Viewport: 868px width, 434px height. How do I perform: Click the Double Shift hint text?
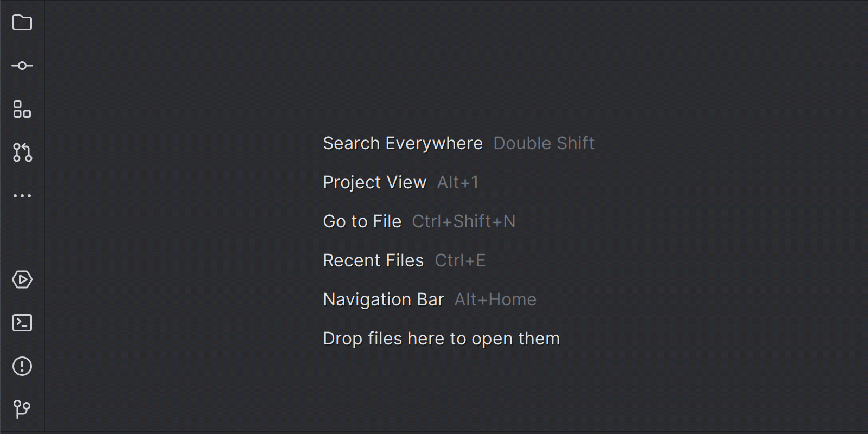click(x=544, y=143)
